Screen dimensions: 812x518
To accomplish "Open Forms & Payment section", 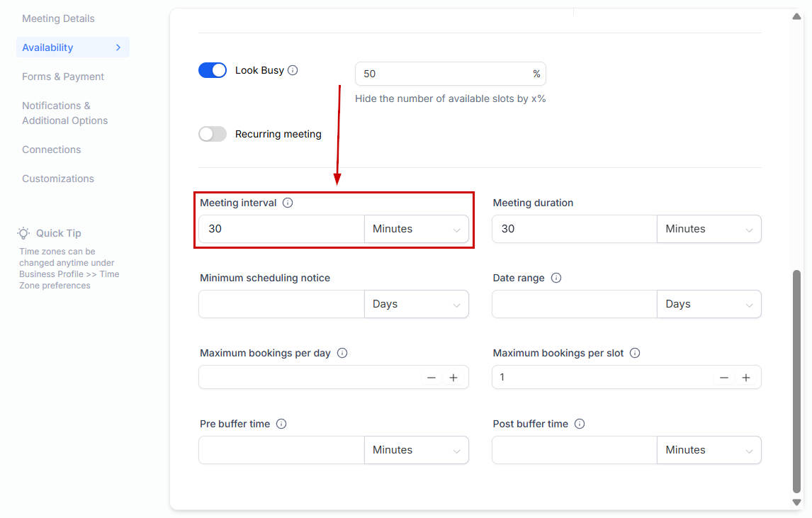I will pos(63,77).
